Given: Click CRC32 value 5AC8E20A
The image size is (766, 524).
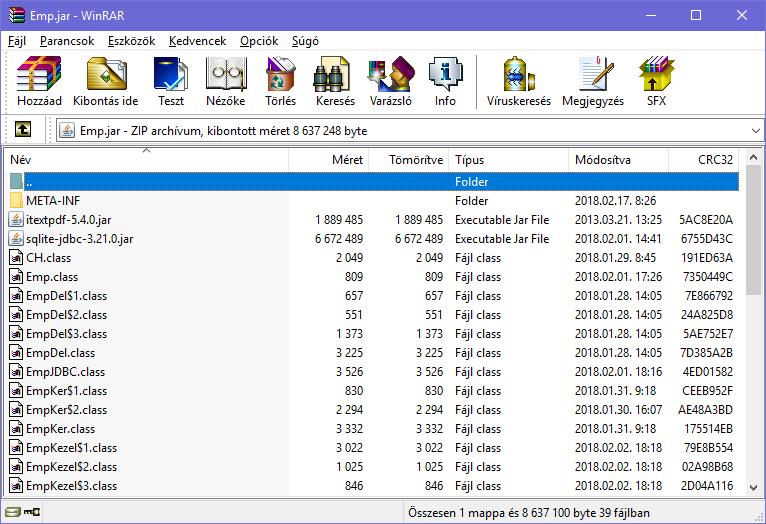Looking at the screenshot, I should 706,219.
